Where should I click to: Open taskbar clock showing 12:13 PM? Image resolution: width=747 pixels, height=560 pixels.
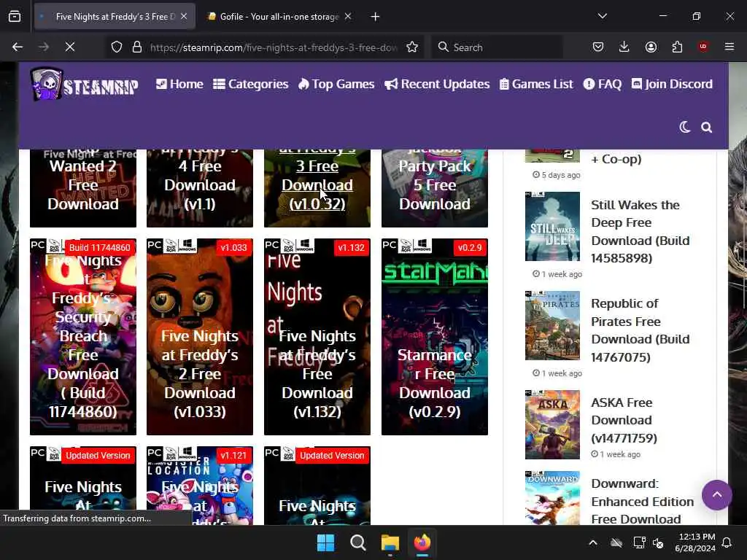[x=695, y=542]
